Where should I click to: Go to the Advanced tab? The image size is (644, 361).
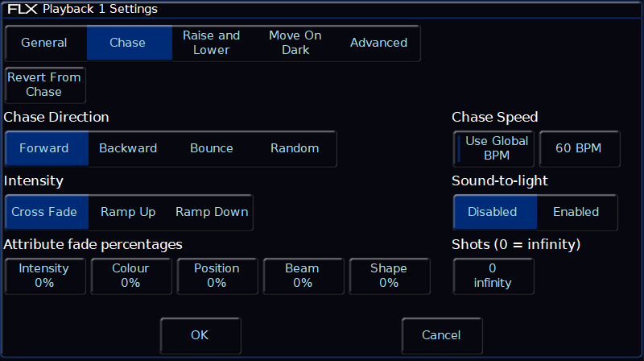(378, 43)
